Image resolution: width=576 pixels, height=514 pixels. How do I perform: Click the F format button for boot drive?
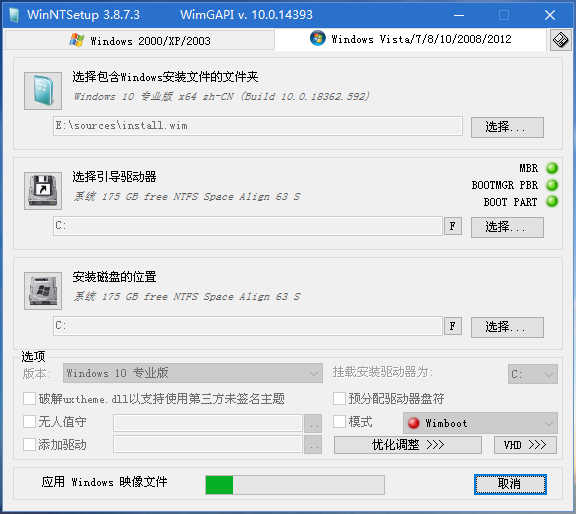(453, 226)
